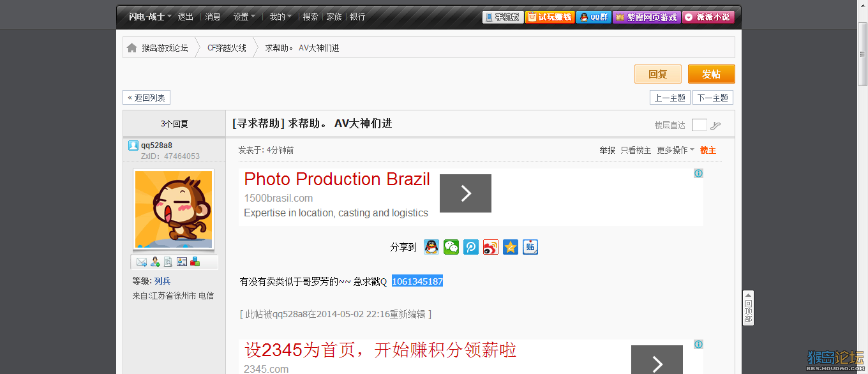Open the 派派小说 button
Viewport: 868px width, 374px height.
708,17
